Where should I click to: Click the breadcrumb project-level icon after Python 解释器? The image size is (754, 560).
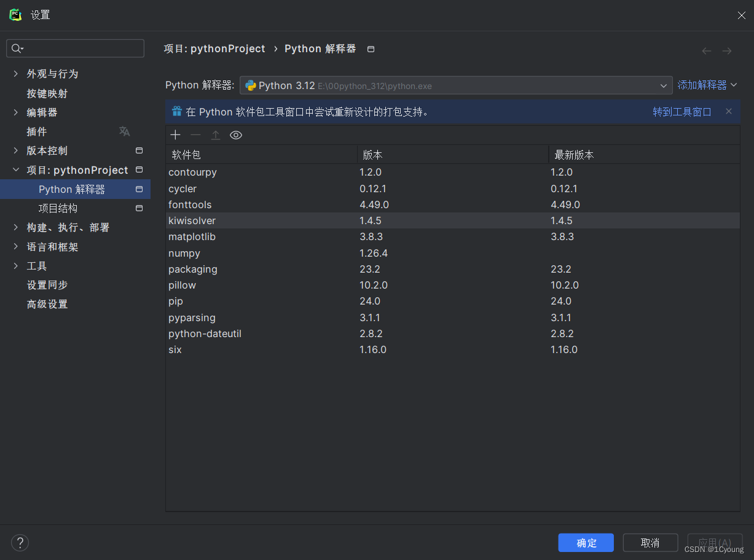tap(371, 49)
